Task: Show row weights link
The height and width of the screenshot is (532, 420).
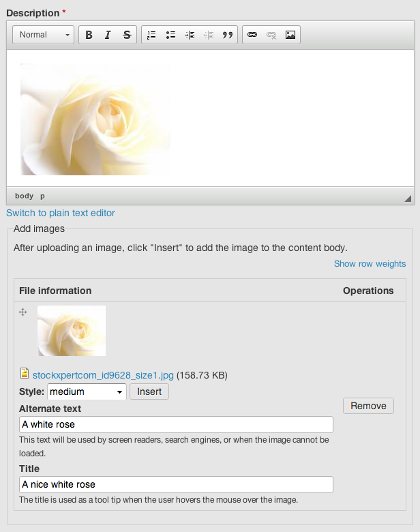Action: pos(370,264)
